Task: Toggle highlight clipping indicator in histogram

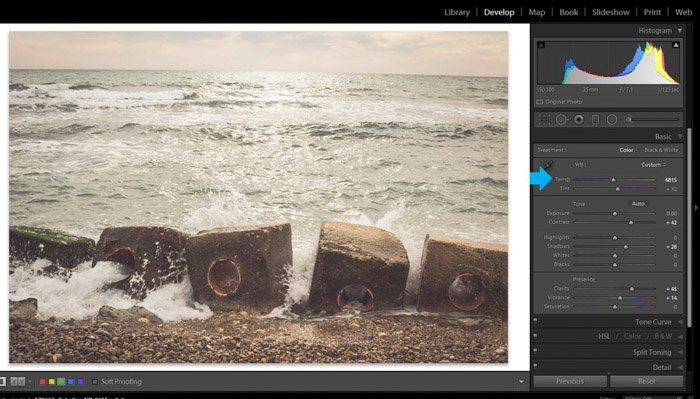Action: point(675,45)
